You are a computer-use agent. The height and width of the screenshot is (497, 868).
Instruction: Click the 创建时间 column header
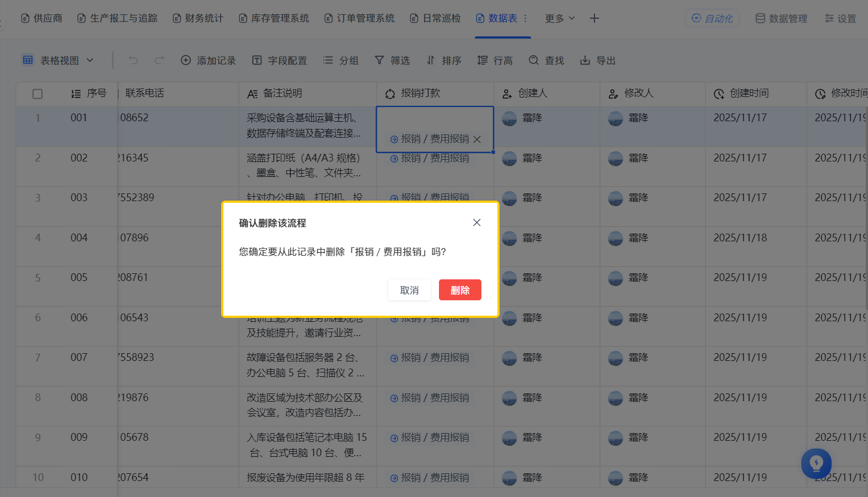click(756, 94)
